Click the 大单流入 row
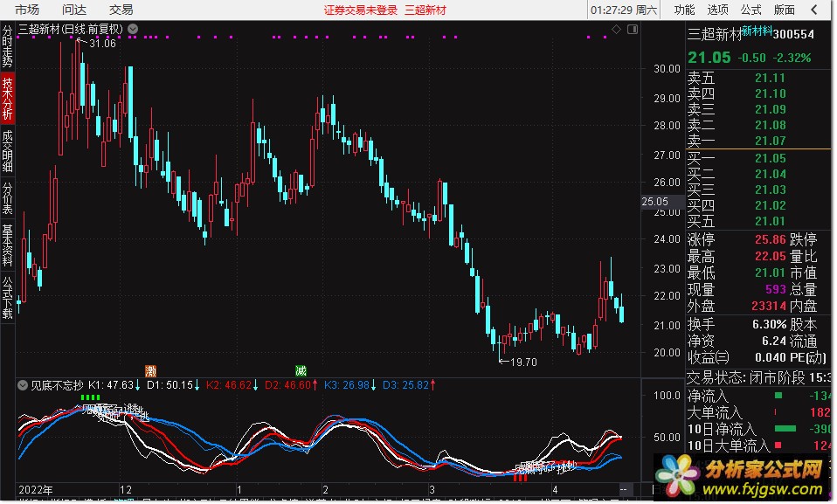The width and height of the screenshot is (837, 504). click(758, 412)
